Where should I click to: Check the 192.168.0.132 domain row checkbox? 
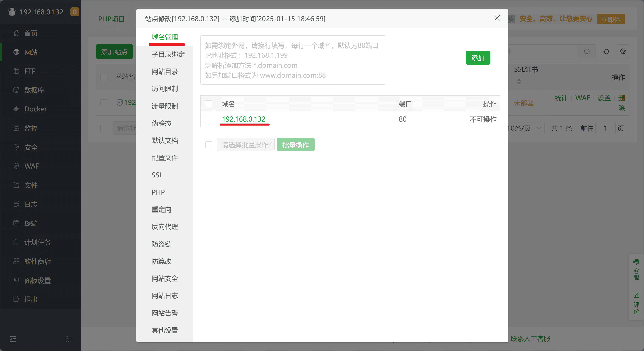pyautogui.click(x=209, y=119)
